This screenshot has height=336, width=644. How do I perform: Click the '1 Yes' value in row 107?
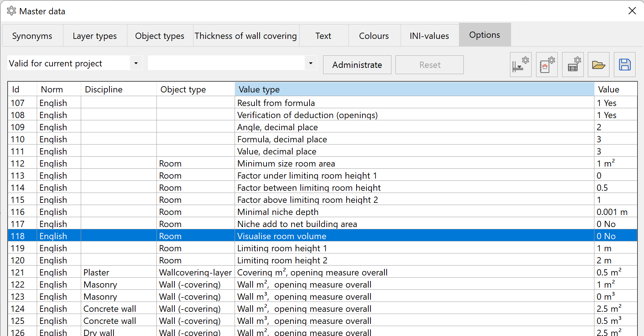(x=616, y=103)
